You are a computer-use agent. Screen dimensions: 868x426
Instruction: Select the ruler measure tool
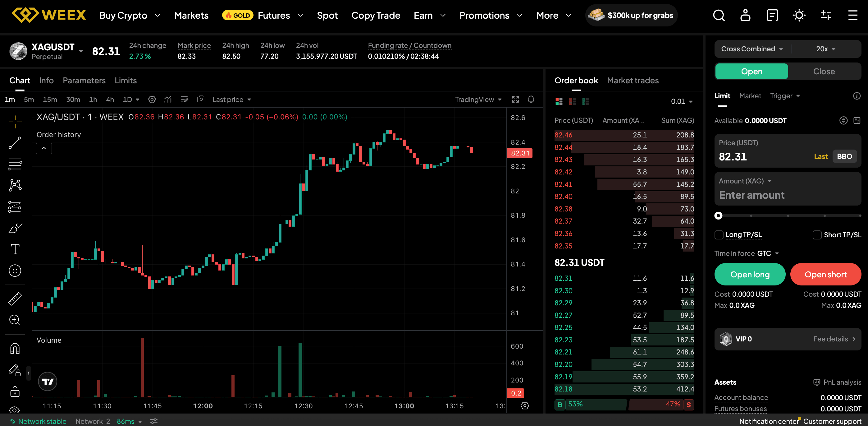point(15,299)
